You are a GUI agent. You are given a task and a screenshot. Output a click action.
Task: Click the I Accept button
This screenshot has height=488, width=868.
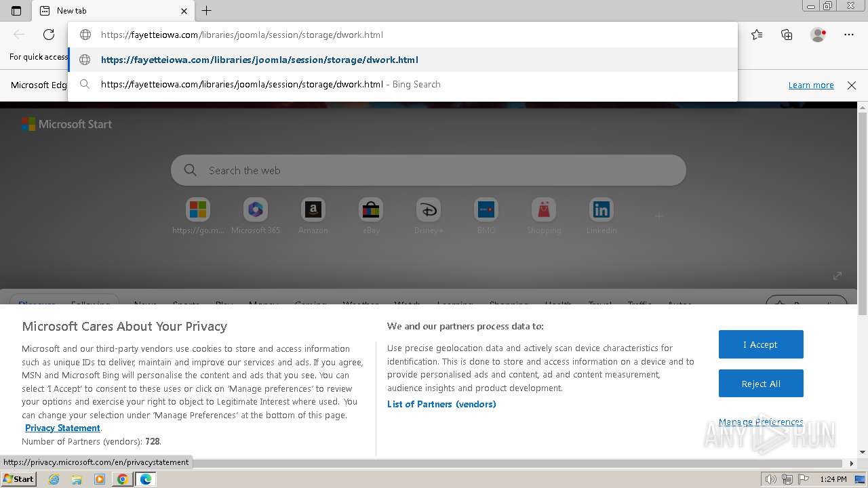coord(761,344)
